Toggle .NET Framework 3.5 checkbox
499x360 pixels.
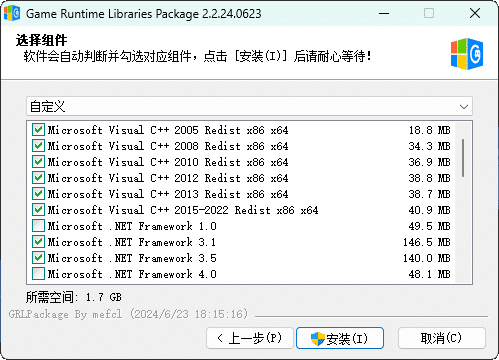coord(38,258)
